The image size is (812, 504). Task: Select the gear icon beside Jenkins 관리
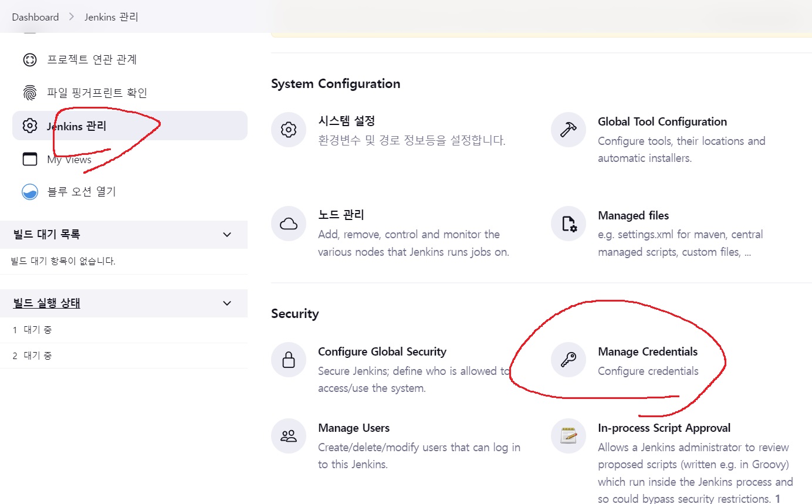[x=29, y=126]
